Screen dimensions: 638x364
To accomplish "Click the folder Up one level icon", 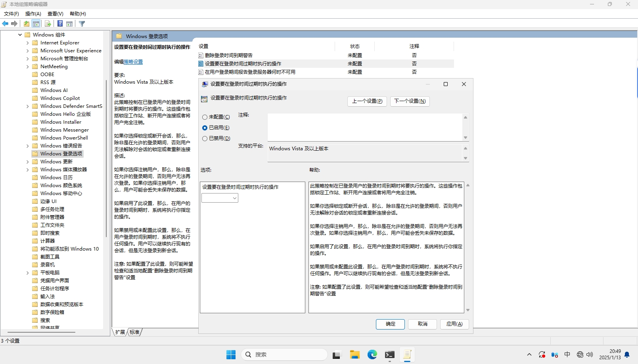I will coord(27,24).
